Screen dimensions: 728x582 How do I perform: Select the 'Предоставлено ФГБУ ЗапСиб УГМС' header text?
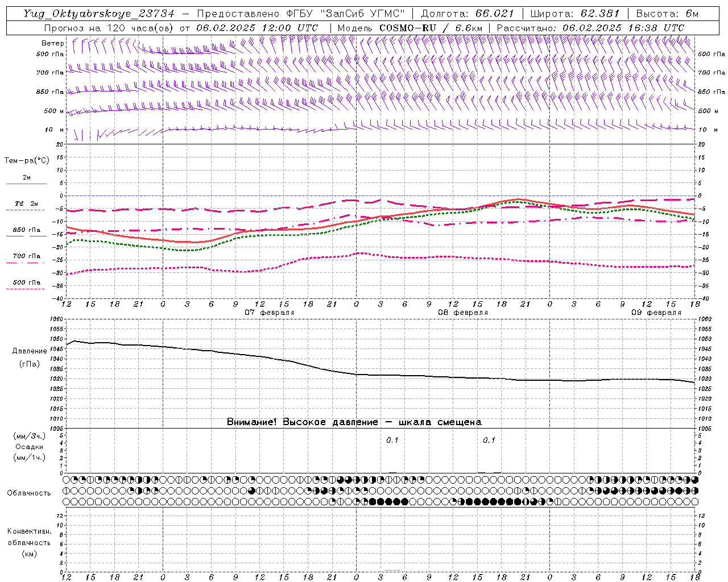coord(300,14)
